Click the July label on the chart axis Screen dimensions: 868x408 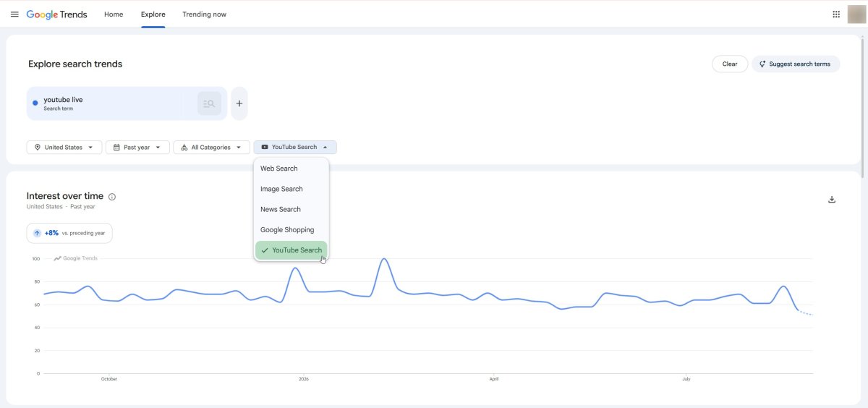click(685, 379)
